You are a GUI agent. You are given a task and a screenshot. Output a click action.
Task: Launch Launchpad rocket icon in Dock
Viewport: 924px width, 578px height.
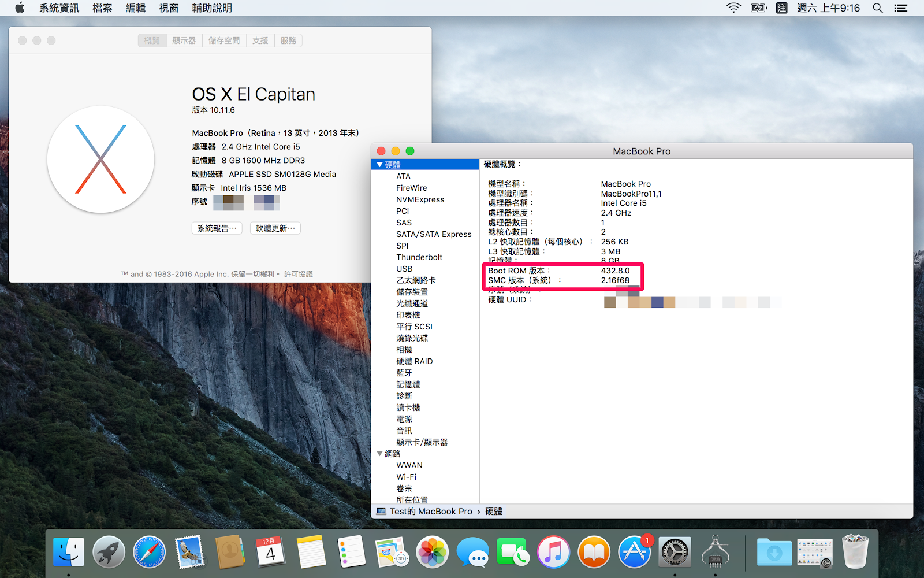pyautogui.click(x=109, y=552)
